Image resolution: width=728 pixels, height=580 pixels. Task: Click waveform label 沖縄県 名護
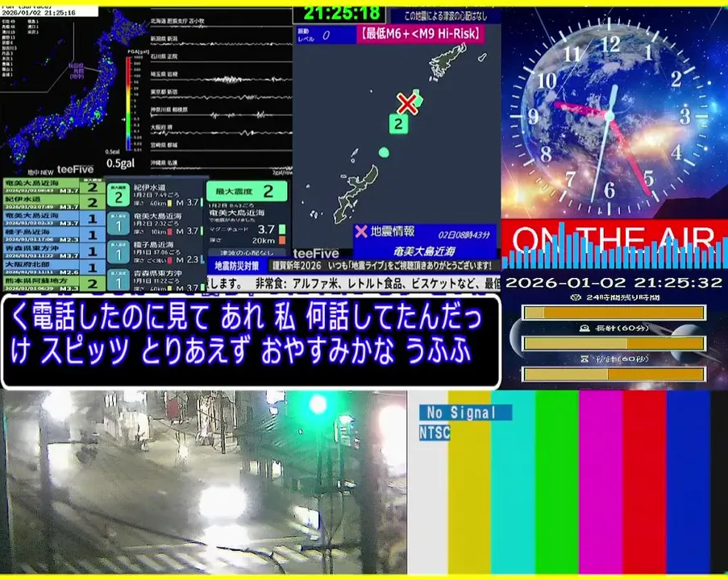(x=164, y=163)
